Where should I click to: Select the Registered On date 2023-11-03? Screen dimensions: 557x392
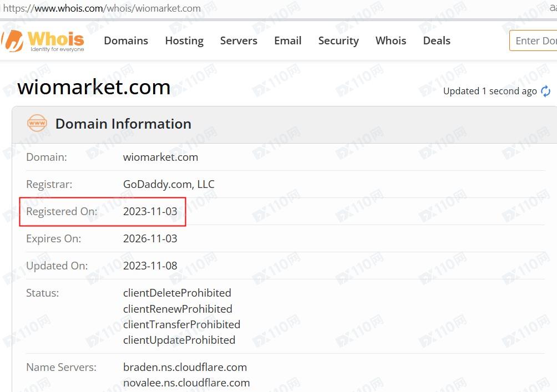[150, 211]
